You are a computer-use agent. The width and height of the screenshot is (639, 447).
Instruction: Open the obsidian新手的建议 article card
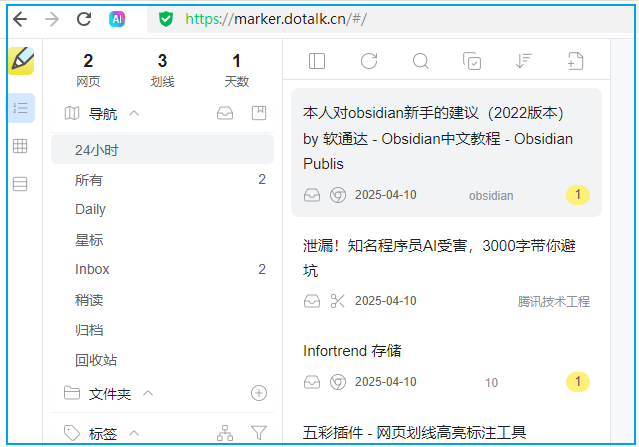(446, 152)
